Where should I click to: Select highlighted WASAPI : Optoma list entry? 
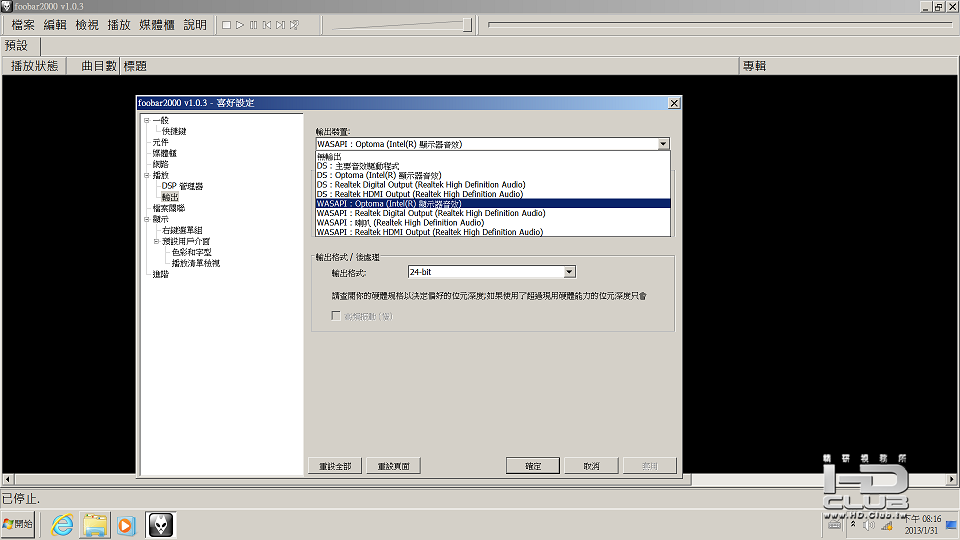pos(493,203)
